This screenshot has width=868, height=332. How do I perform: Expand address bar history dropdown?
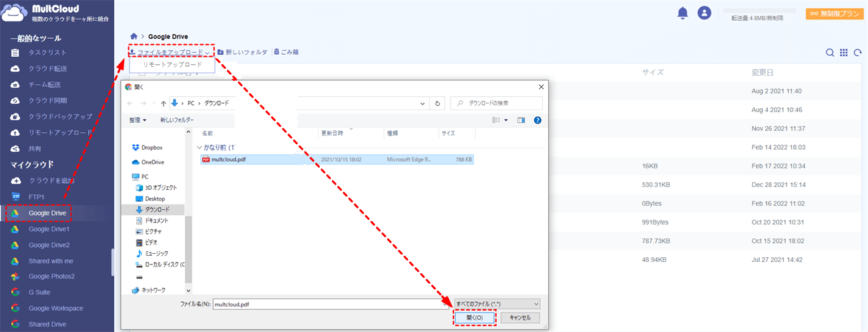(x=423, y=104)
